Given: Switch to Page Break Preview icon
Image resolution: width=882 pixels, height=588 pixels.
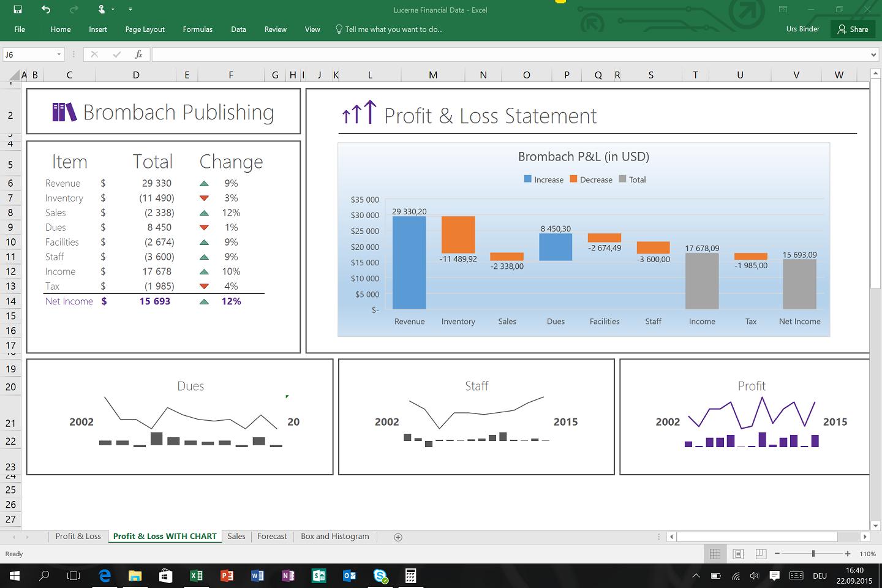Looking at the screenshot, I should [x=761, y=554].
